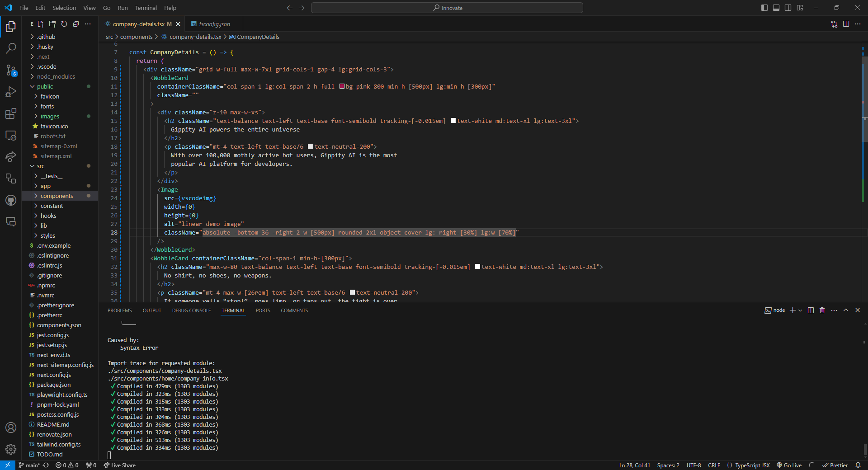
Task: Click the bg-pink-800 color swatch
Action: (x=342, y=86)
